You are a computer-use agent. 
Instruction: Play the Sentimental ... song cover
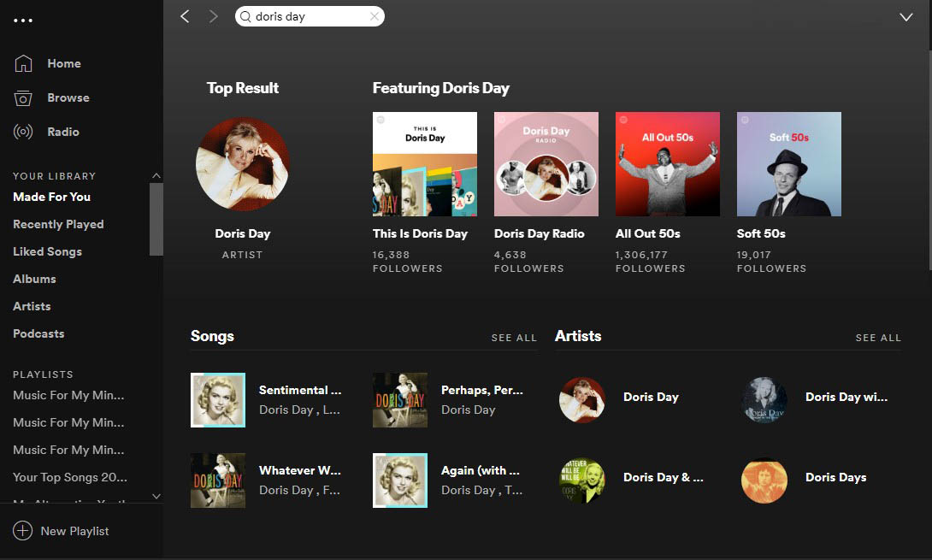[217, 400]
